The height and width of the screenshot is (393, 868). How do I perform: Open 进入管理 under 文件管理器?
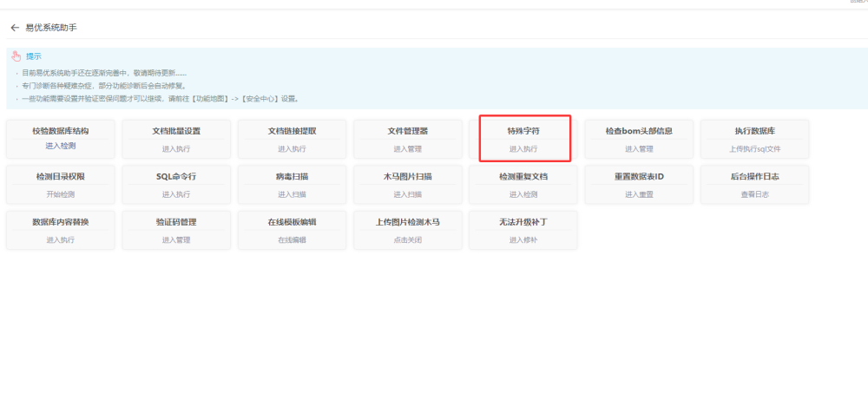407,149
